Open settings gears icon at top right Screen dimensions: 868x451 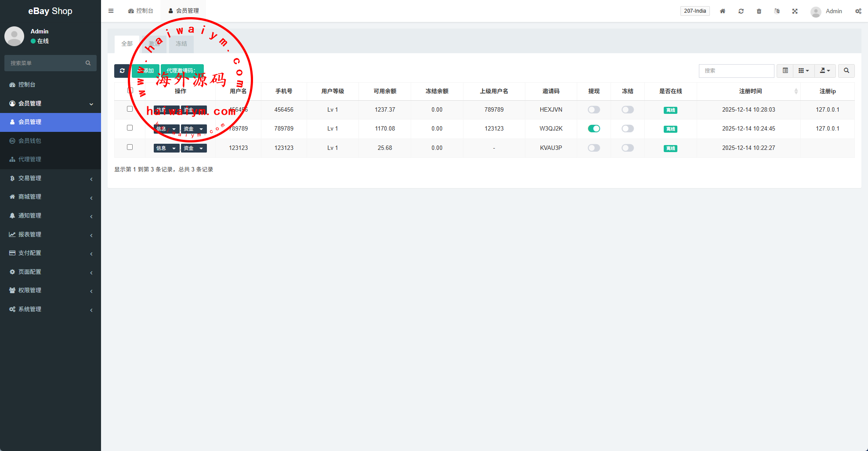pos(858,11)
